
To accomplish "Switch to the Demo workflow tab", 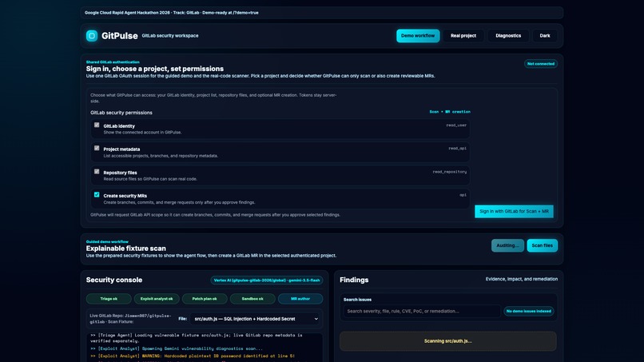I will [x=418, y=36].
